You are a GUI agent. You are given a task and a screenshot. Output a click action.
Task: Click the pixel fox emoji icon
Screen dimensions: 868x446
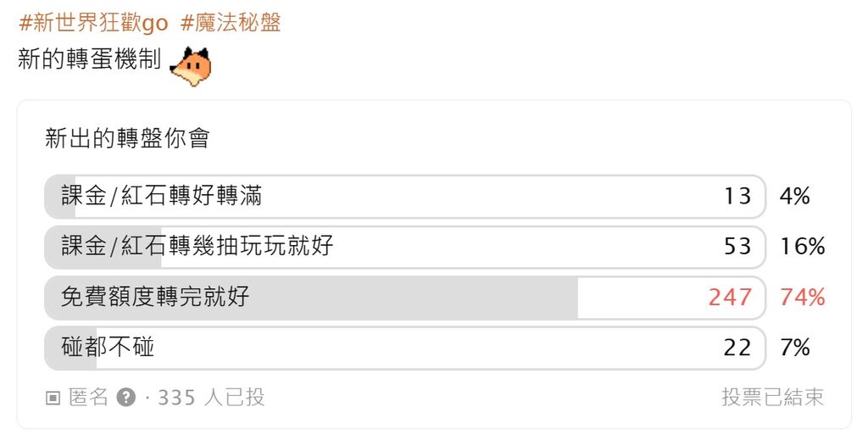[191, 66]
